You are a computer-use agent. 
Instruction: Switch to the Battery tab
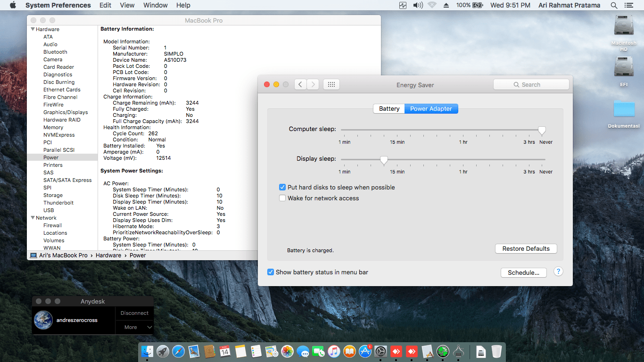click(x=389, y=108)
